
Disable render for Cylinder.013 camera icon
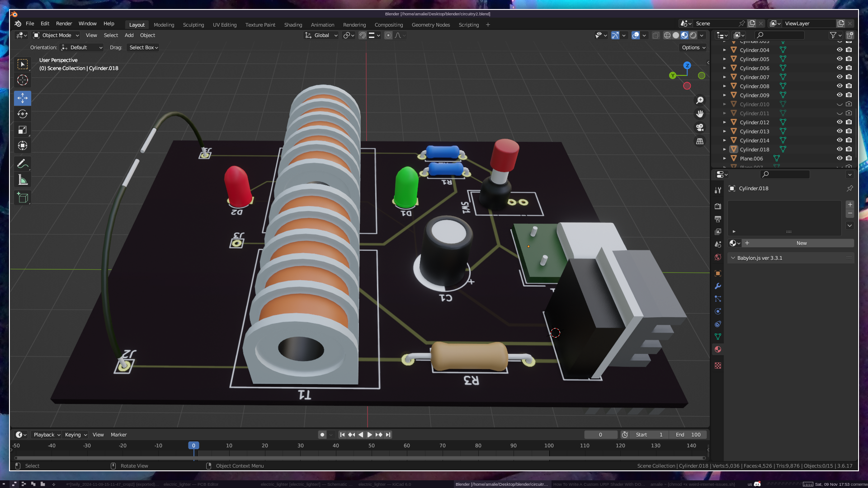pos(849,131)
